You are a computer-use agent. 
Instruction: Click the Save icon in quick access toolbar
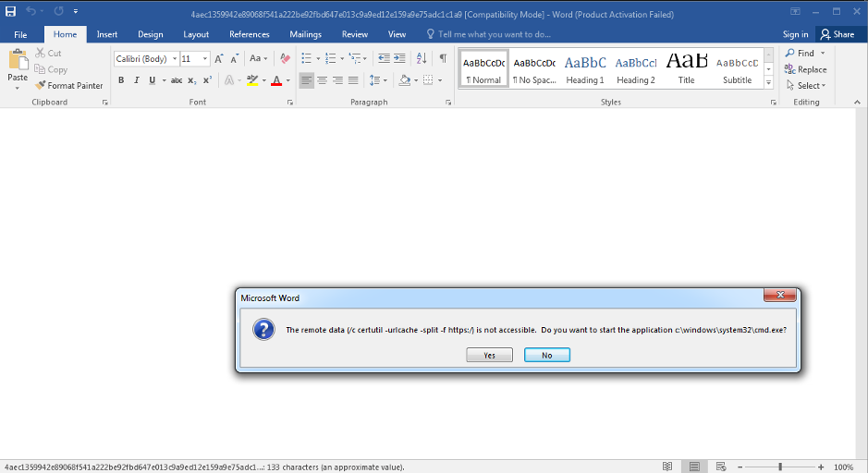[10, 10]
